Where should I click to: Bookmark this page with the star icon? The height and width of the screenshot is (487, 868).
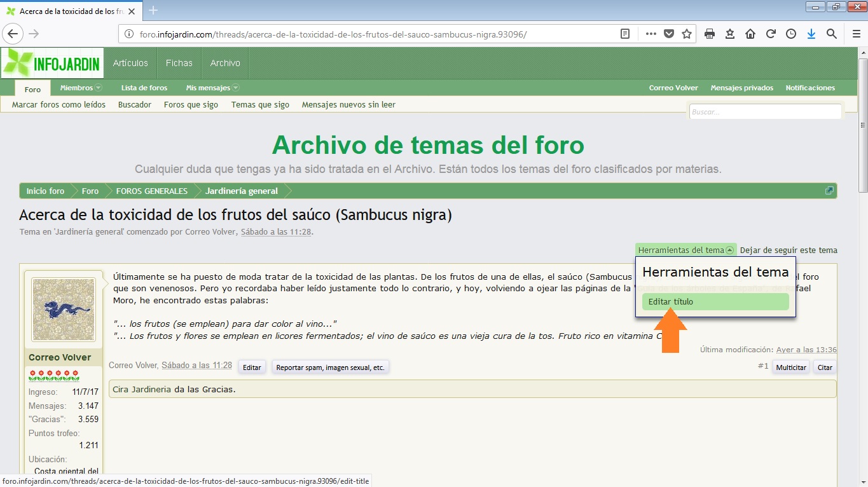pos(687,34)
